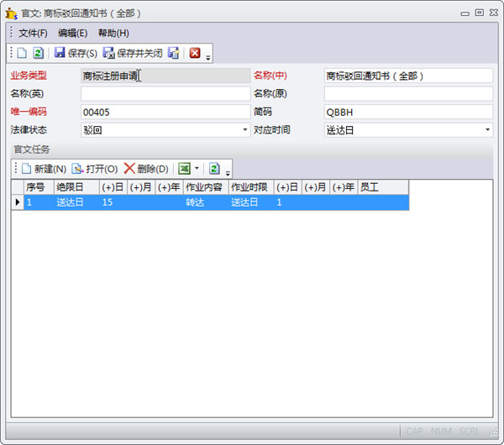Open the 编辑(E) menu
This screenshot has width=504, height=445.
72,33
